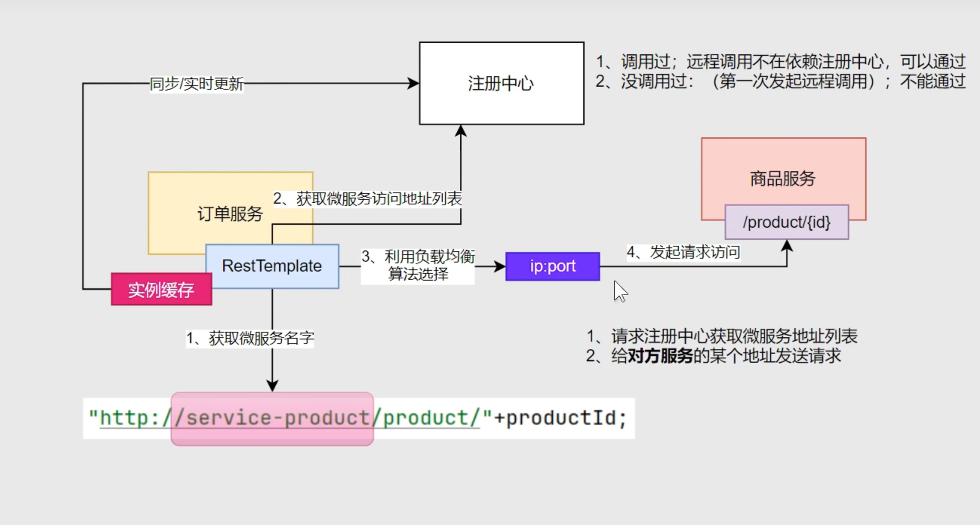
Task: Click the arrowhead pointing down to the URL
Action: [272, 386]
